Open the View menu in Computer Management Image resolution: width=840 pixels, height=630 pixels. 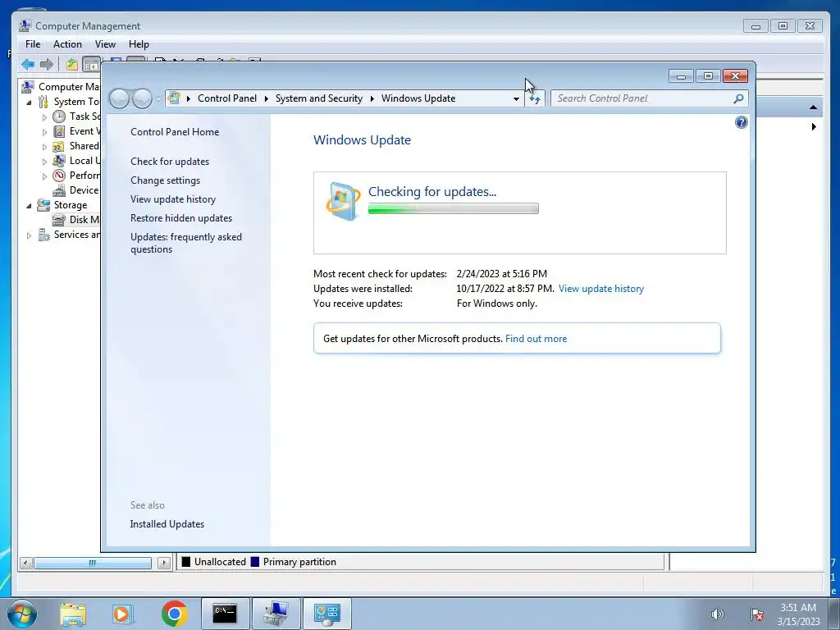[x=105, y=44]
